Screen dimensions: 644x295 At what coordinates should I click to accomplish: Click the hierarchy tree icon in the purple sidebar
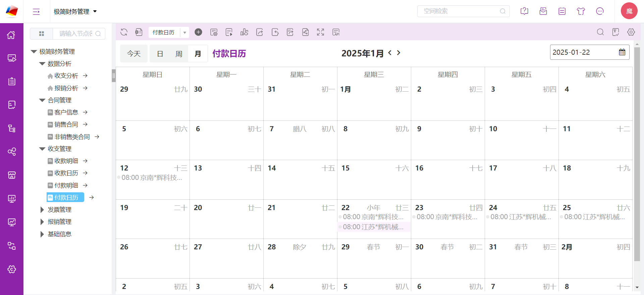coord(12,129)
